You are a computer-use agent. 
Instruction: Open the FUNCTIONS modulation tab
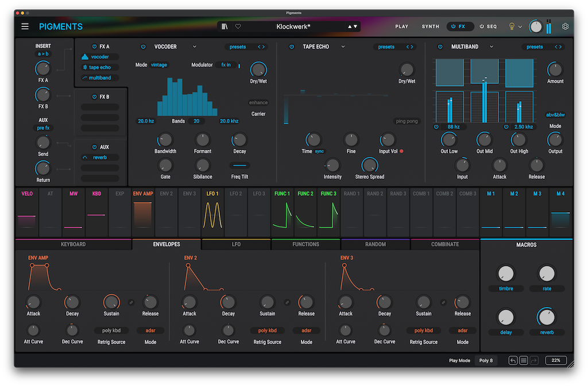(x=305, y=244)
